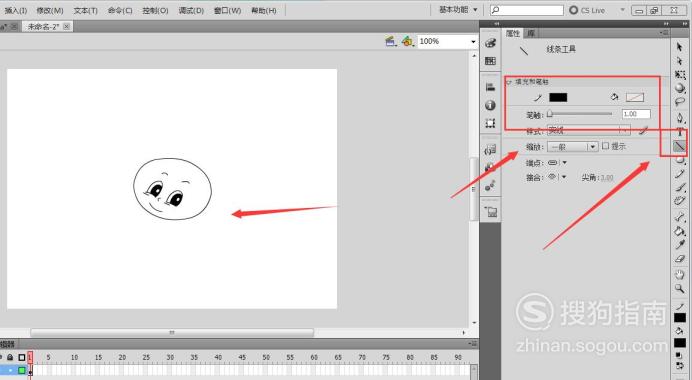The width and height of the screenshot is (692, 380).
Task: Open the 样式 stroke style dropdown
Action: click(589, 130)
